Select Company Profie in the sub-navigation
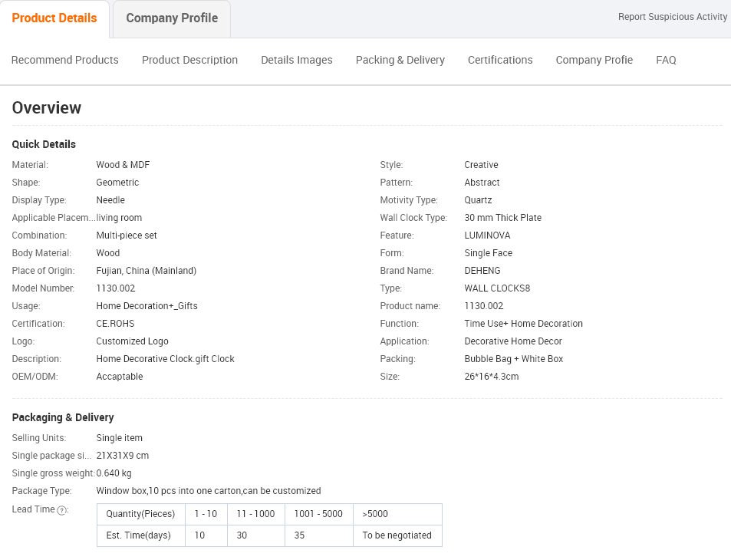The width and height of the screenshot is (731, 560). [x=594, y=60]
